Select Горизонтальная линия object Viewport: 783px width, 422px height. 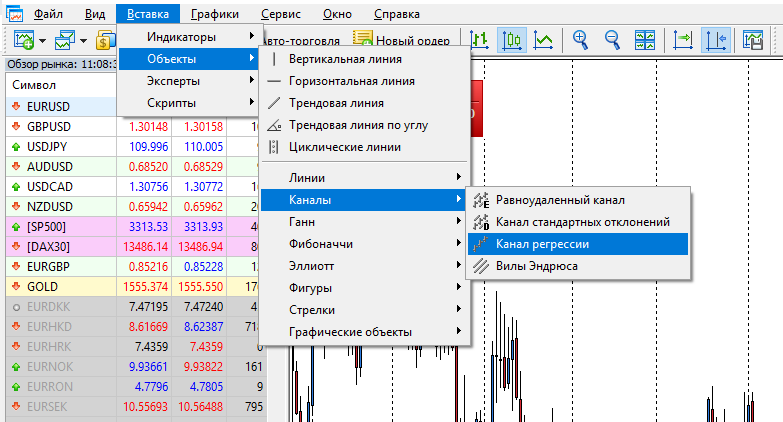point(365,81)
